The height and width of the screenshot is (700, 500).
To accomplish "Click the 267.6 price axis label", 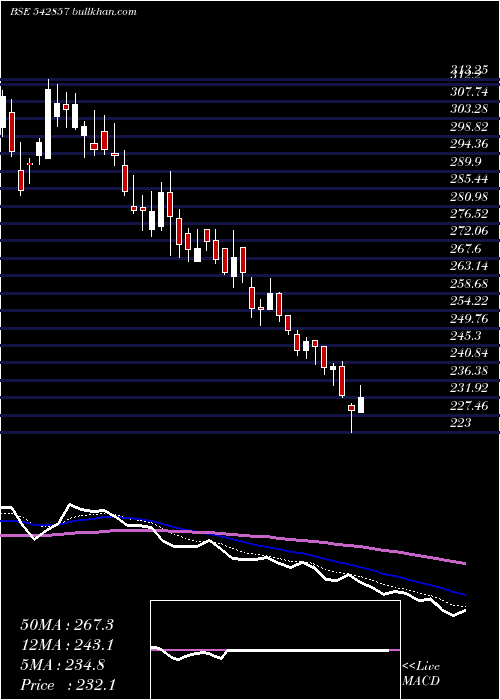I will (466, 249).
